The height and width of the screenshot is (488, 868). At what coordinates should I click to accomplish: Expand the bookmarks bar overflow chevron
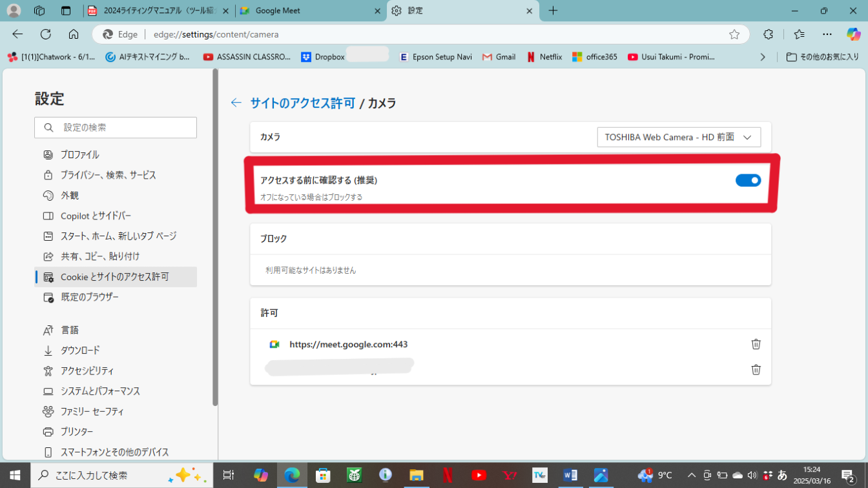763,57
